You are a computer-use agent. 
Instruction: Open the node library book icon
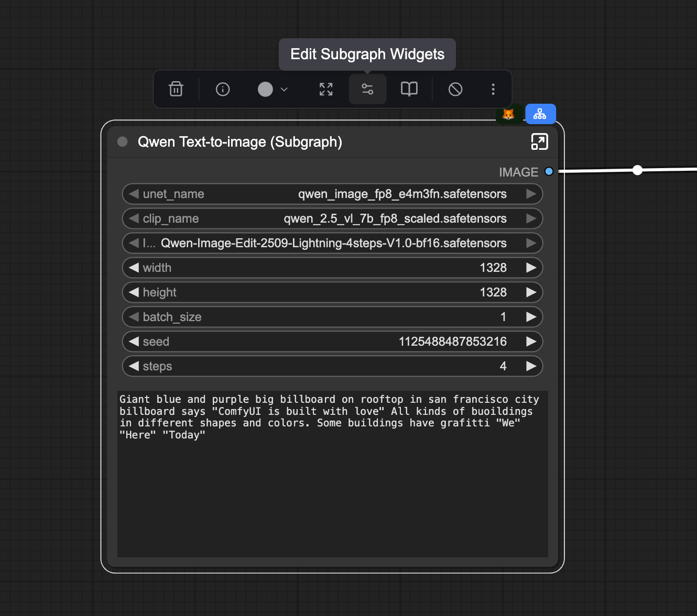coord(409,89)
